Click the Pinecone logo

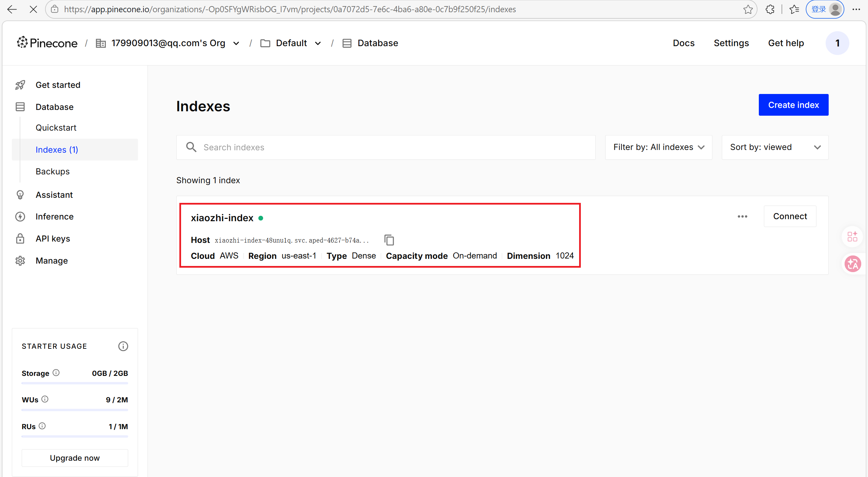pyautogui.click(x=47, y=43)
